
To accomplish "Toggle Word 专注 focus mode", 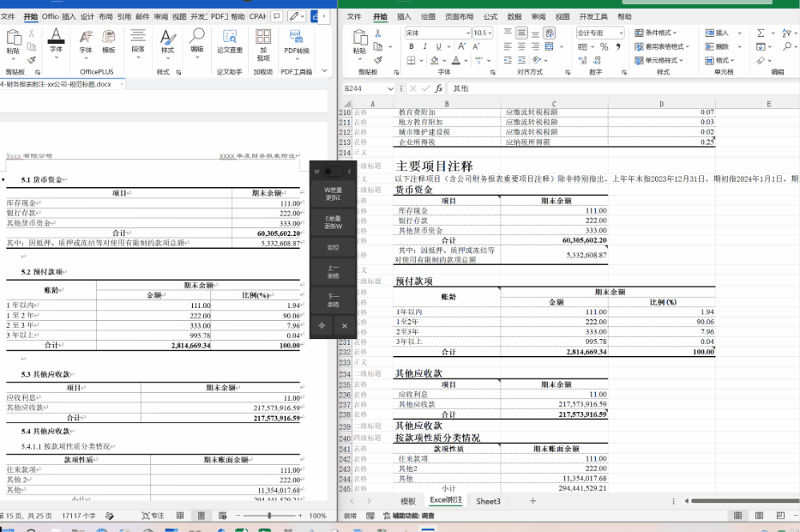I will click(153, 516).
